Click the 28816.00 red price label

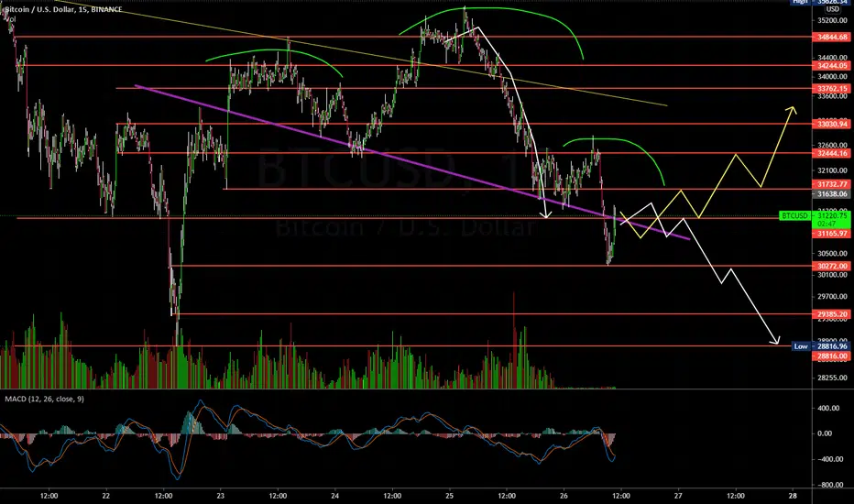[833, 356]
